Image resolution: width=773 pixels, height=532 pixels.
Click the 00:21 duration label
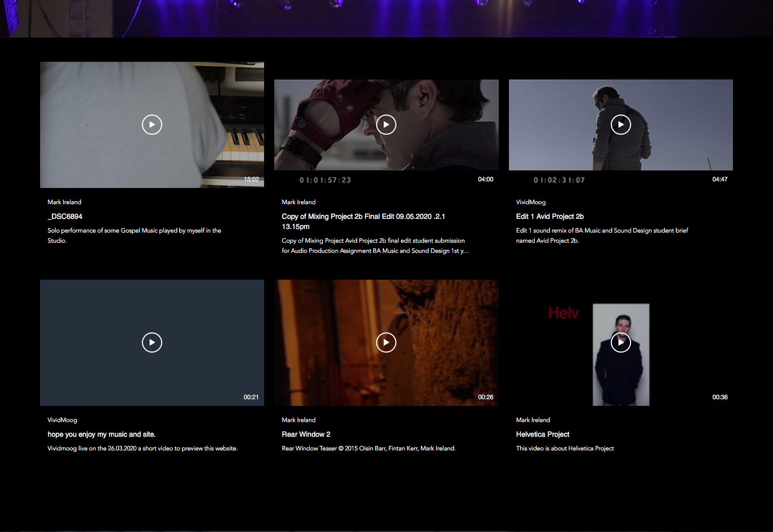coord(251,397)
